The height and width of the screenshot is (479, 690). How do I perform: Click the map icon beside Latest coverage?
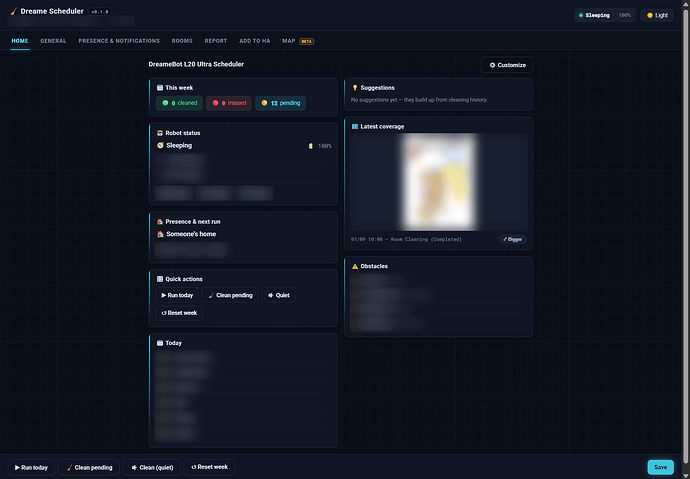[355, 127]
